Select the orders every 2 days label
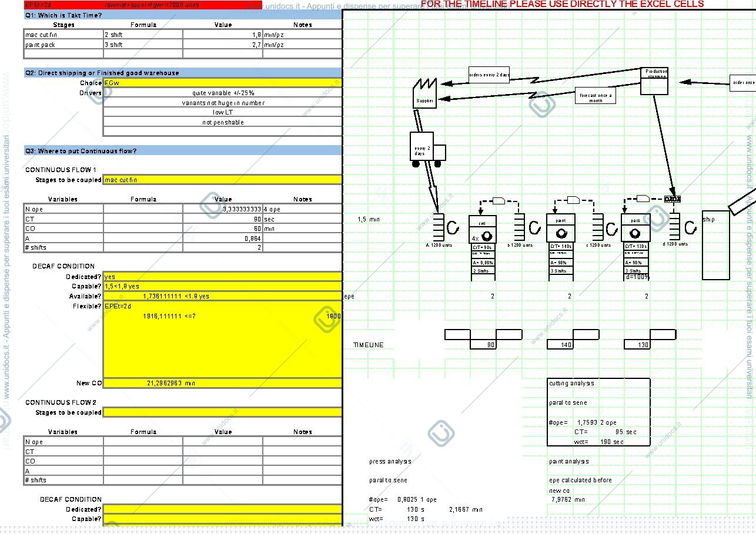 pyautogui.click(x=489, y=75)
